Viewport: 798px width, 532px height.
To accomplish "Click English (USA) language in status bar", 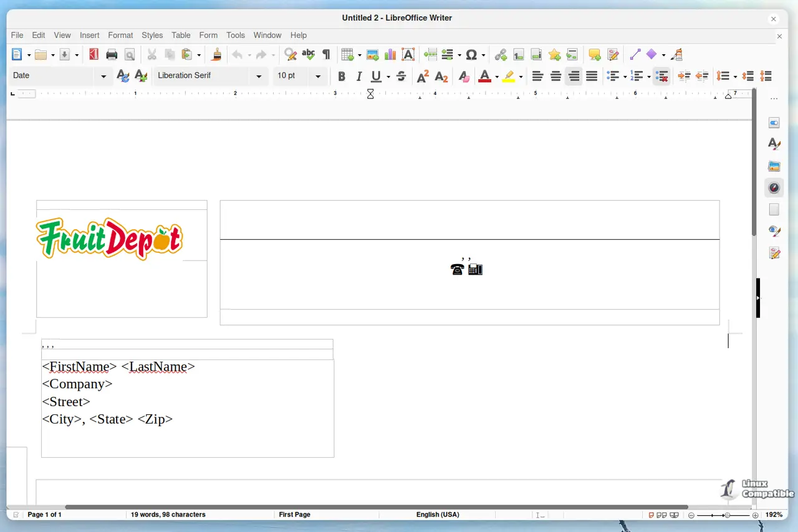I will (x=438, y=515).
